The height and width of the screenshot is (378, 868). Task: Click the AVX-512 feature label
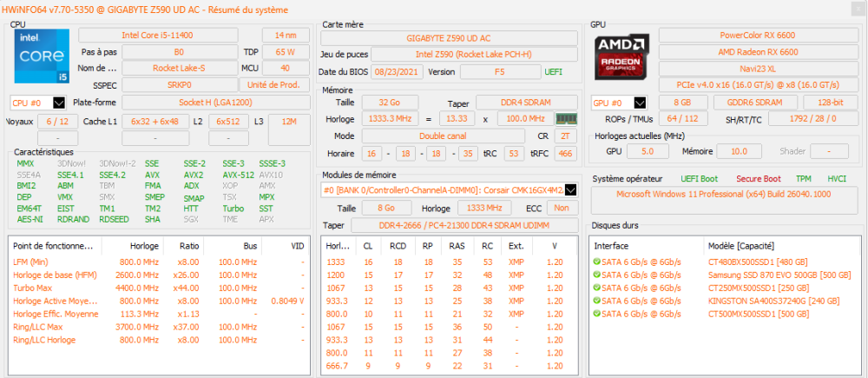[x=239, y=175]
